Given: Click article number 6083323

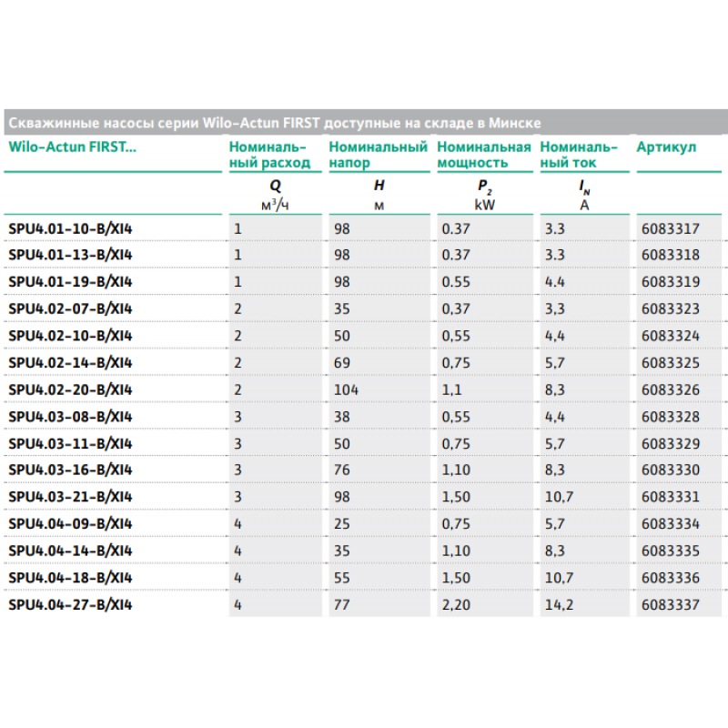Looking at the screenshot, I should click(x=671, y=308).
